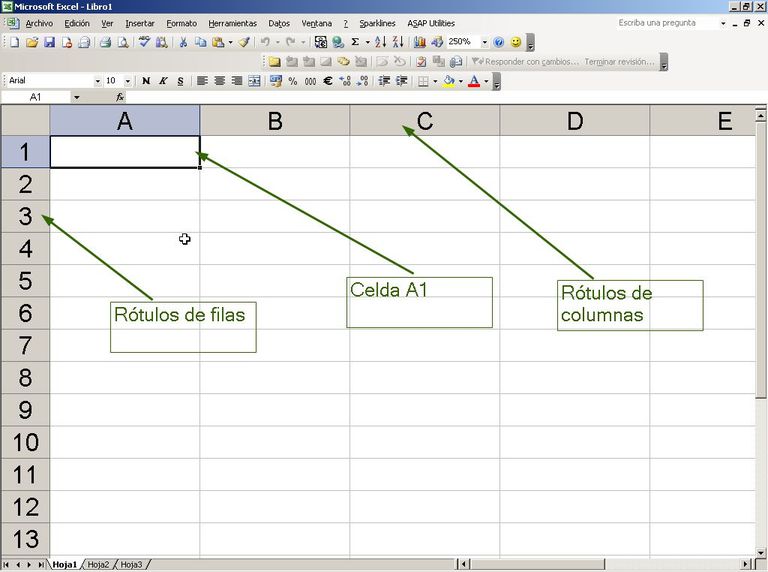Click the Copy icon
768x572 pixels.
click(x=200, y=42)
